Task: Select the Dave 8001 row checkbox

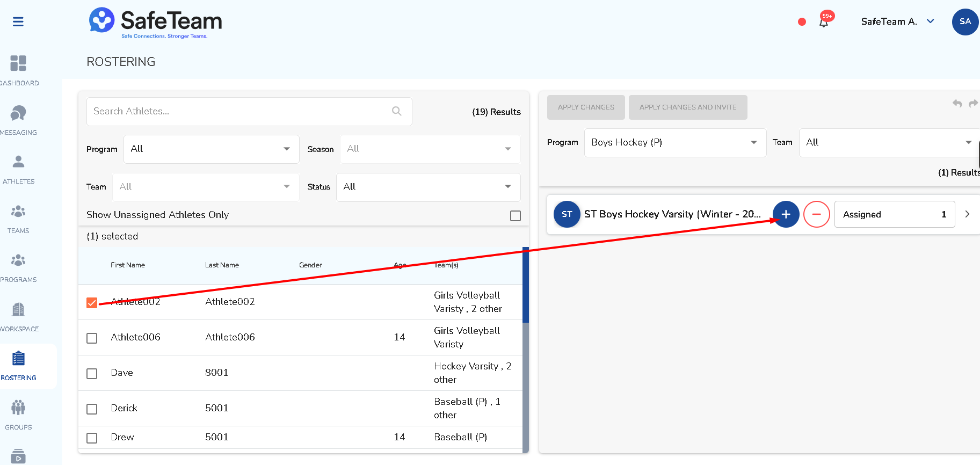Action: tap(92, 374)
